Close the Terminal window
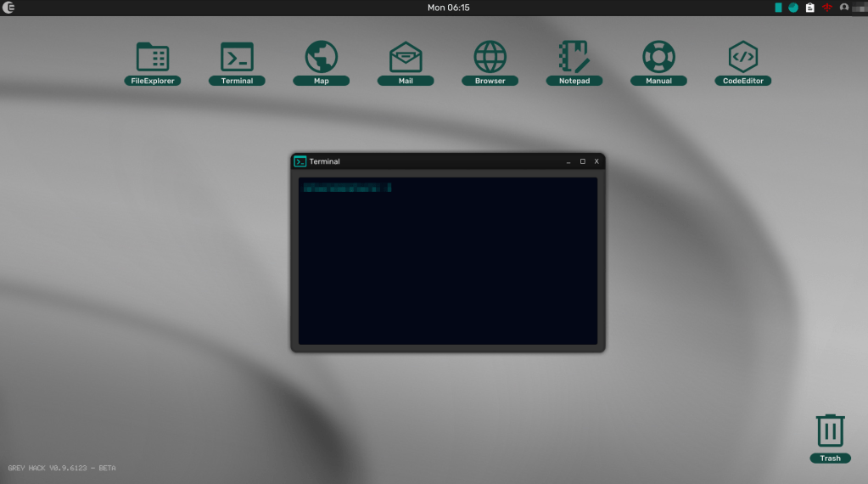 tap(596, 161)
